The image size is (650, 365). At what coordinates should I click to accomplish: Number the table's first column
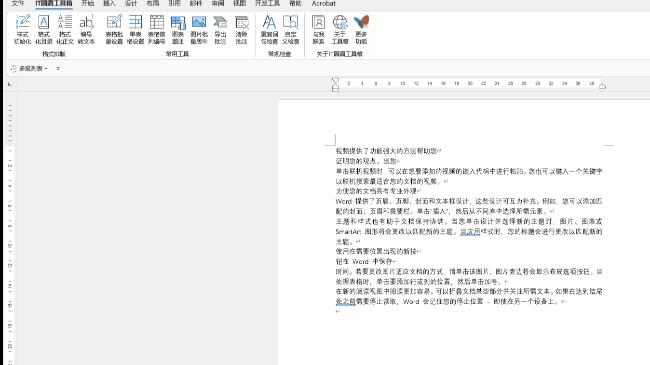click(x=157, y=29)
